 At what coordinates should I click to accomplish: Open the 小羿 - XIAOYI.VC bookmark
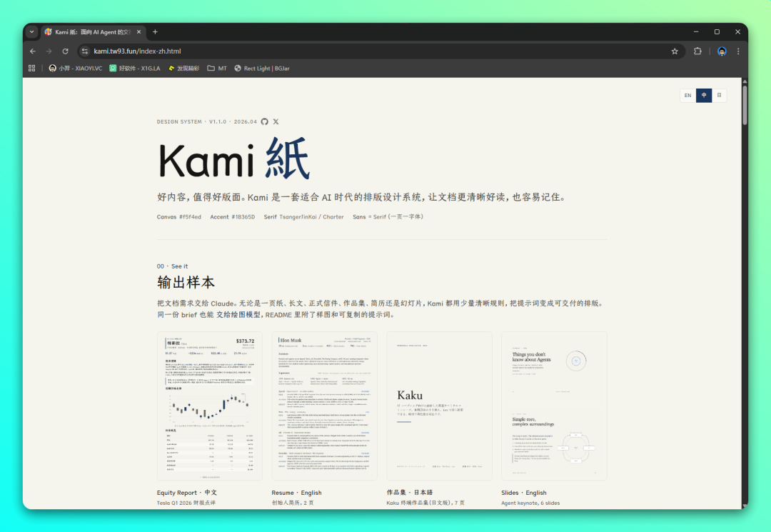(76, 69)
